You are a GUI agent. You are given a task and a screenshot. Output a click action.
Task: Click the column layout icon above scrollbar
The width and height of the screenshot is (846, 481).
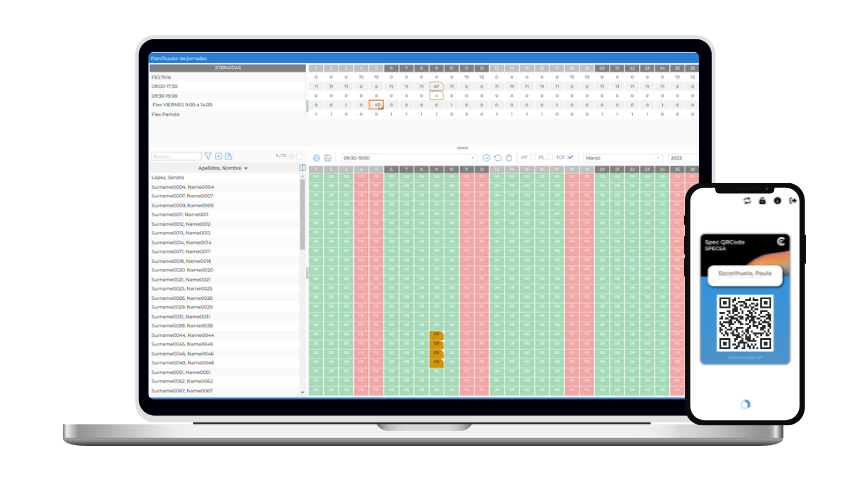(x=303, y=168)
